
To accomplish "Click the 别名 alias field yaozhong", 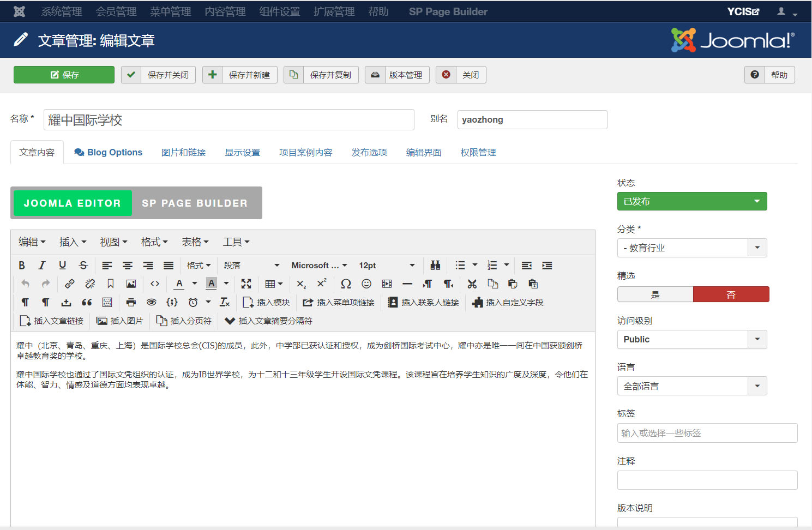I will pos(532,119).
